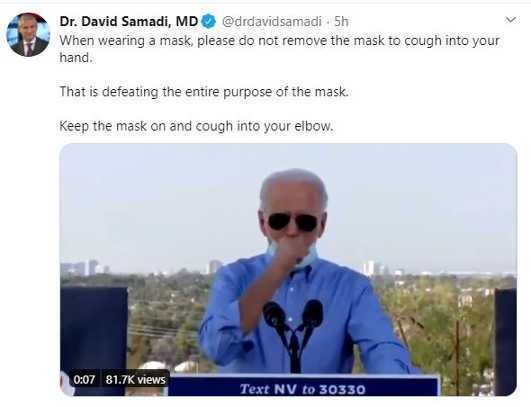This screenshot has height=407, width=531.
Task: Play the embedded tweet video
Action: coord(288,270)
